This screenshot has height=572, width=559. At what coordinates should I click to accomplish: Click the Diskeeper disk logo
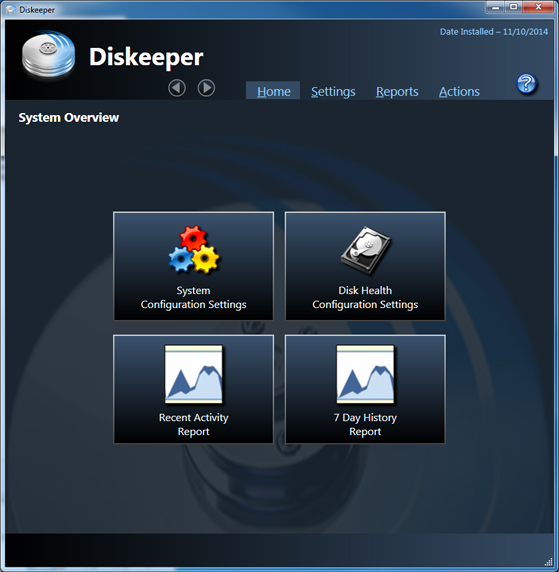(48, 55)
